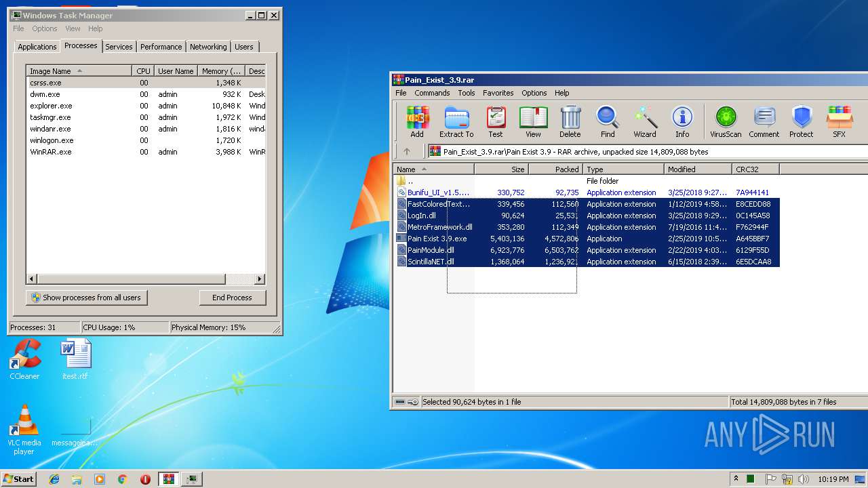Screen dimensions: 868x488
Task: Switch to the Networking tab
Action: point(208,47)
